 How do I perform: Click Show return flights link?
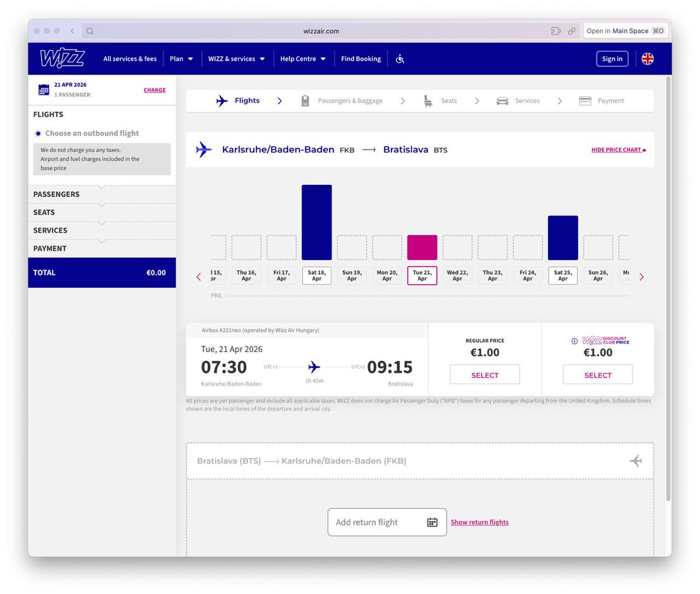coord(480,522)
